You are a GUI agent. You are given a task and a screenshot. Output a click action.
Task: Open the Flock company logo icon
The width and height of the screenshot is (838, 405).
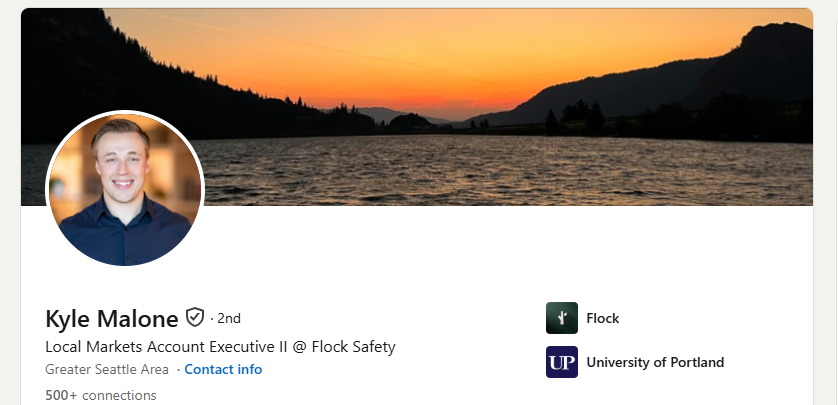(x=562, y=318)
